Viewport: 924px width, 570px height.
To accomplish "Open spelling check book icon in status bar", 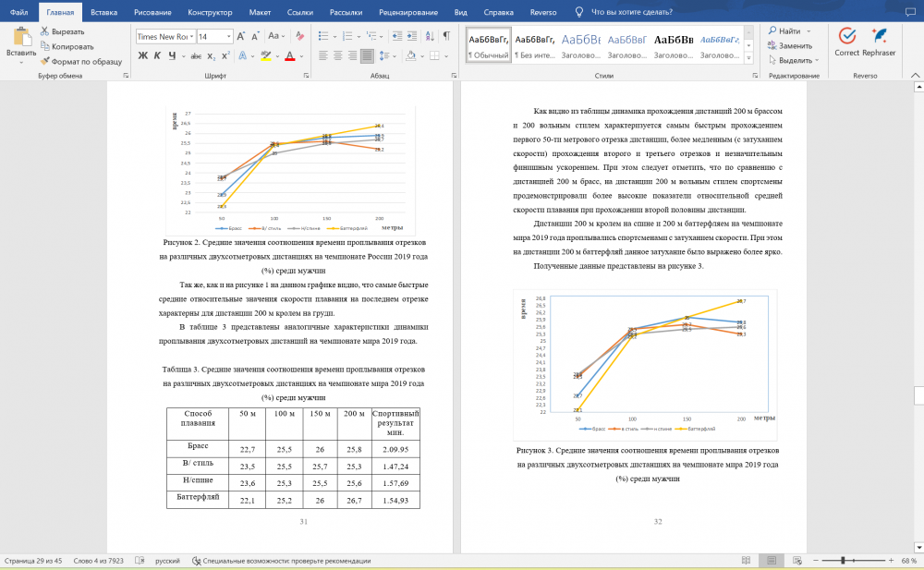I will coord(140,561).
